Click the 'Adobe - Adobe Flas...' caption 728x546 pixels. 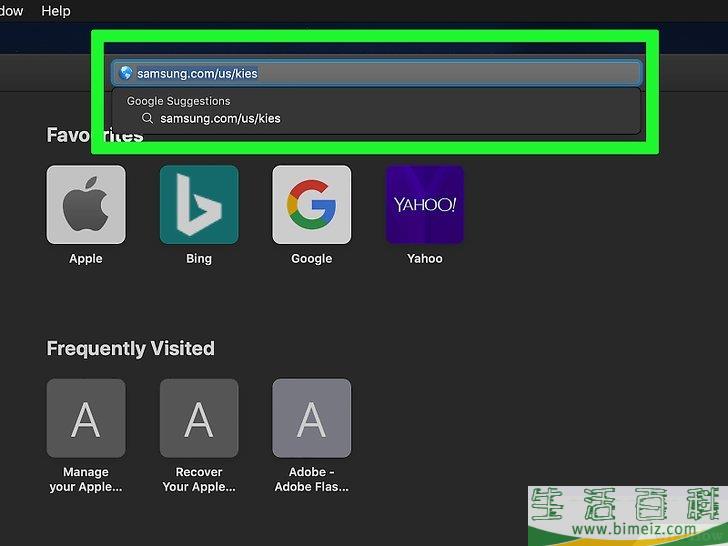tap(312, 479)
